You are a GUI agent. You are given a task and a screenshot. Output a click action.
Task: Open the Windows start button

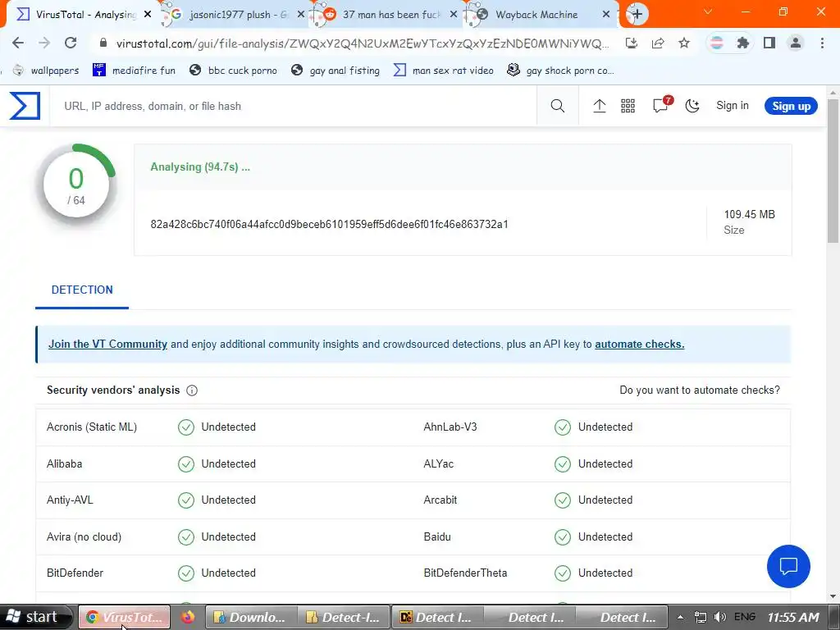pyautogui.click(x=34, y=617)
